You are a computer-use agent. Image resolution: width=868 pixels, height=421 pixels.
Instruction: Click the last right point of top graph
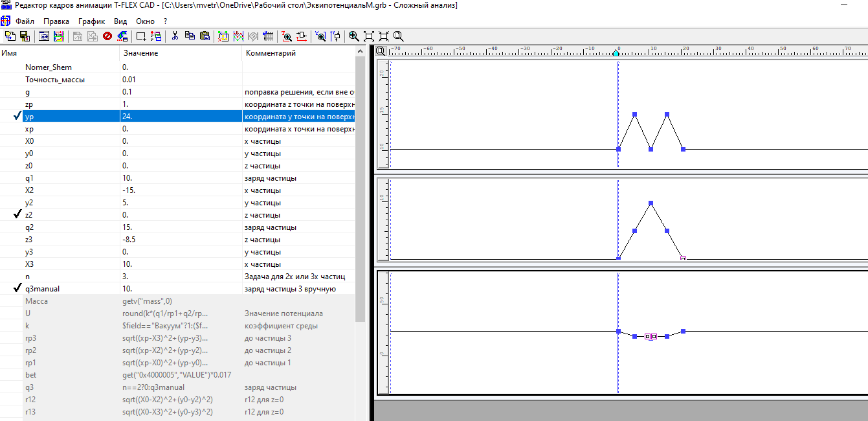pos(683,149)
